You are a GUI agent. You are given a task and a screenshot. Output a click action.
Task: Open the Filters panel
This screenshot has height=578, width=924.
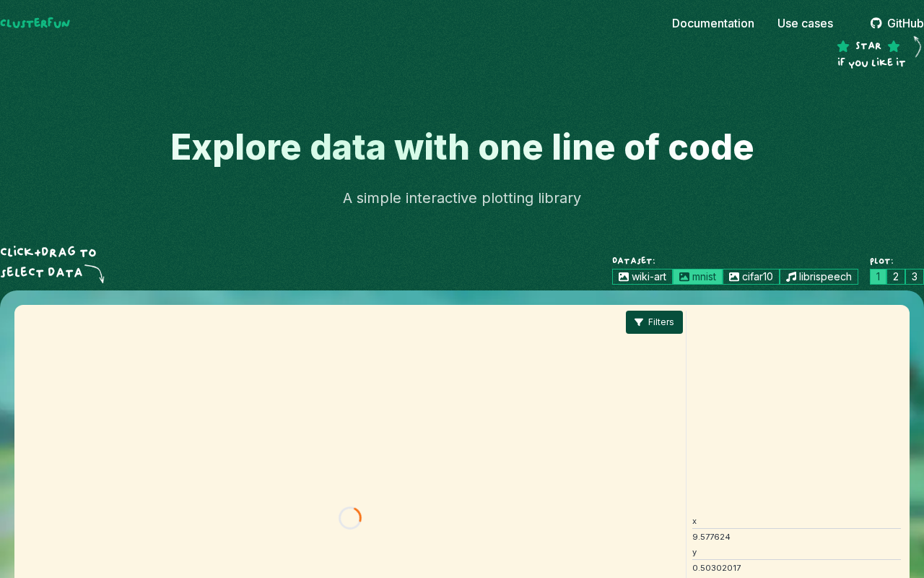point(654,322)
